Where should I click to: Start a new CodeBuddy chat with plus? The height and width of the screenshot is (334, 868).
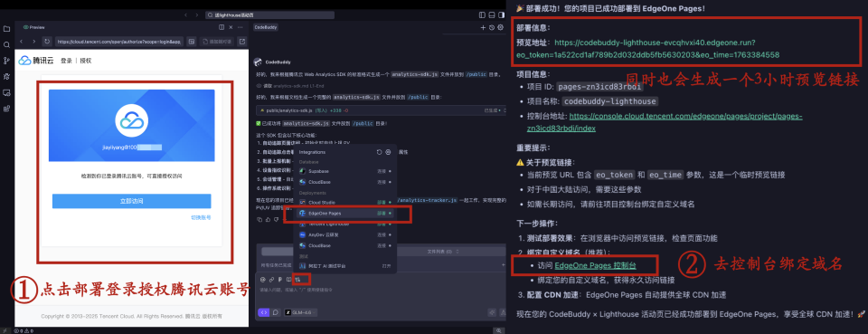coord(483,27)
